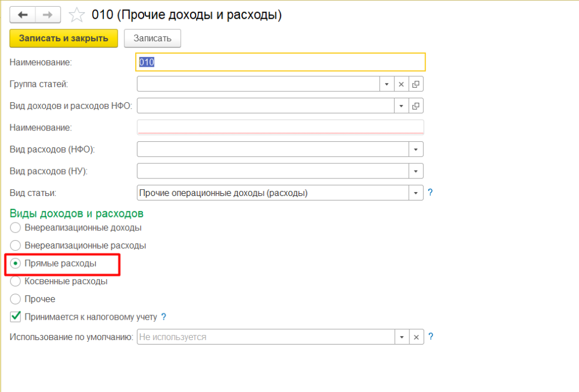
Task: Add form to favorites with star icon
Action: (x=76, y=15)
